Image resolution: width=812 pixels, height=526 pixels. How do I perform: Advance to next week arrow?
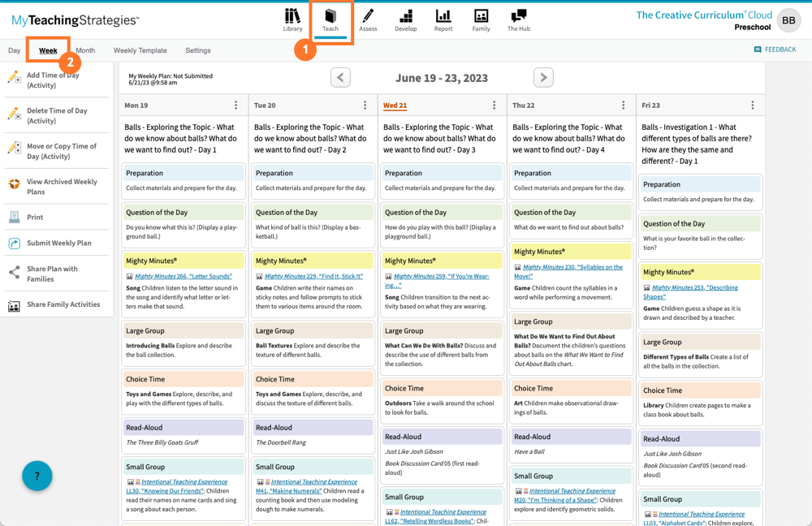543,77
